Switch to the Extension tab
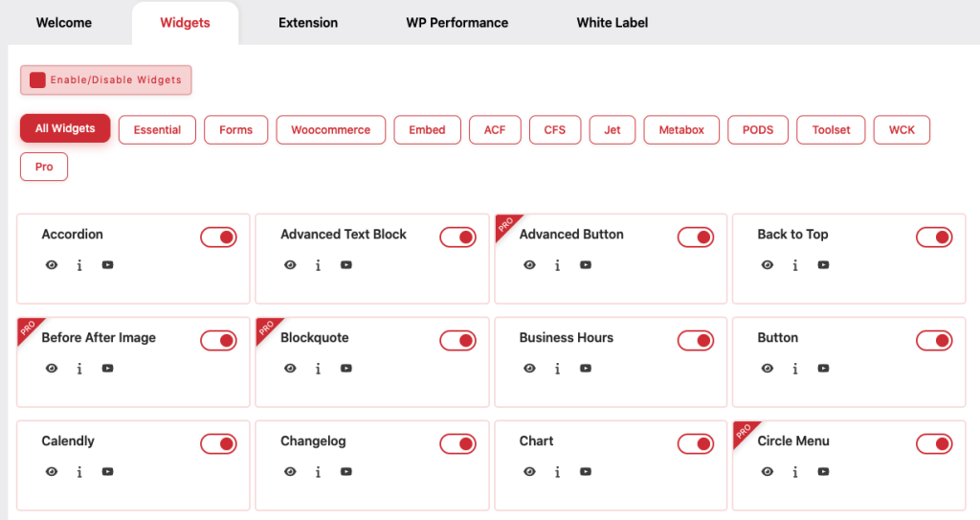The width and height of the screenshot is (980, 520). pyautogui.click(x=308, y=23)
